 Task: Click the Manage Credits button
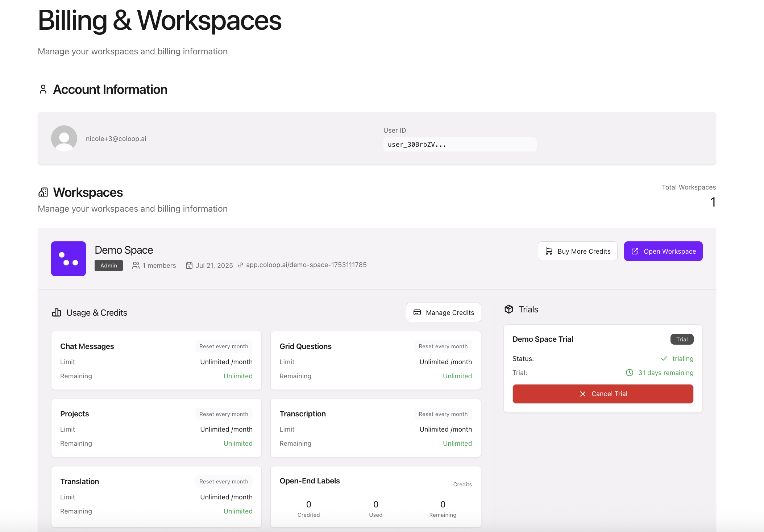444,312
